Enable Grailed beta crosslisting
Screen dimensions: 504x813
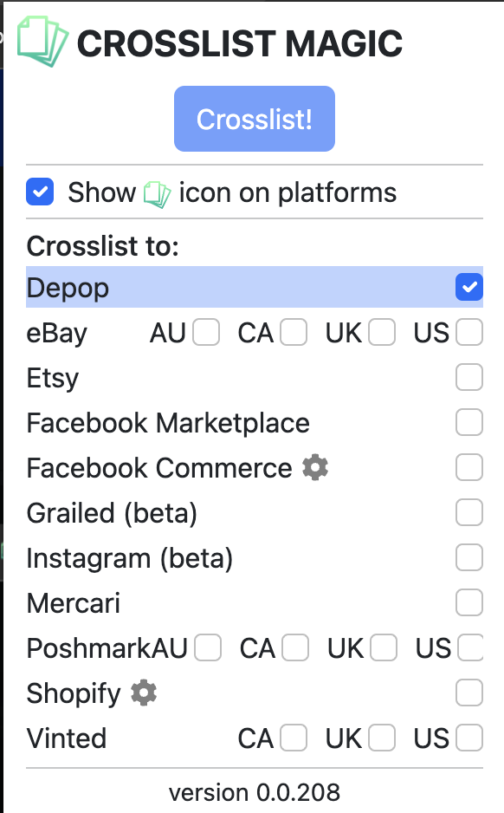[468, 512]
